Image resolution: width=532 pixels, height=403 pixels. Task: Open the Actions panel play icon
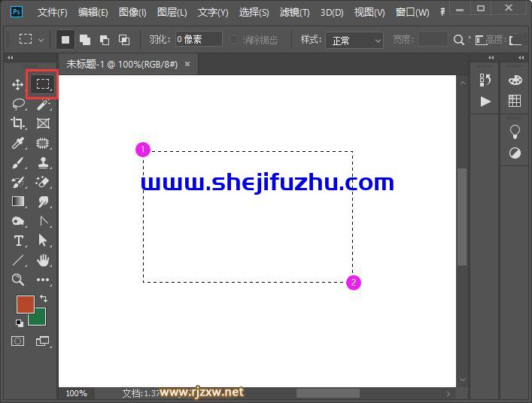click(485, 102)
